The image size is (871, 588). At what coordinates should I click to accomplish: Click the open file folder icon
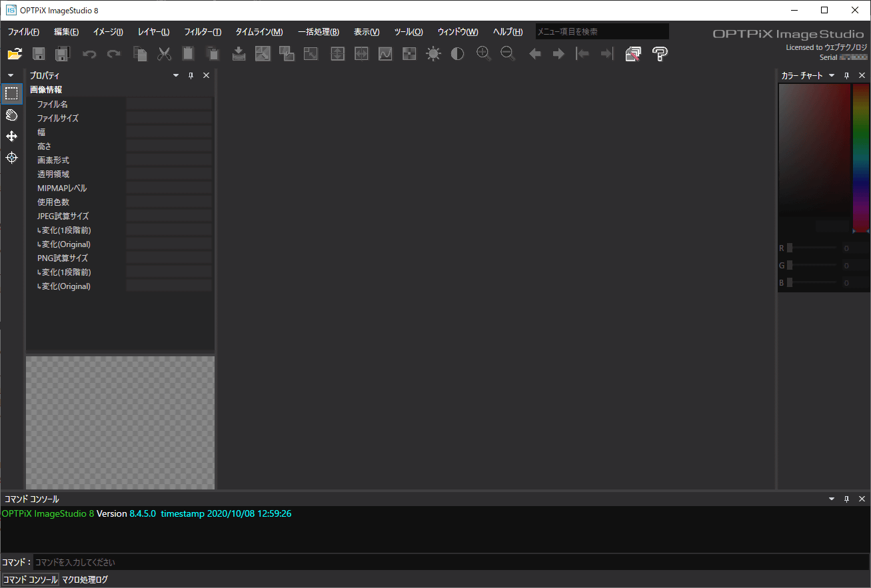click(x=15, y=54)
